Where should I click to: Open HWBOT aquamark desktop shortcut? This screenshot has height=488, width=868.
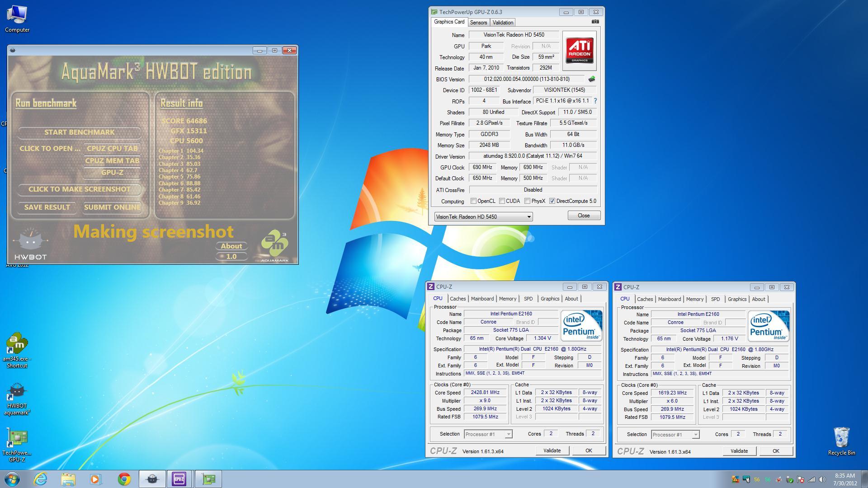pyautogui.click(x=17, y=399)
